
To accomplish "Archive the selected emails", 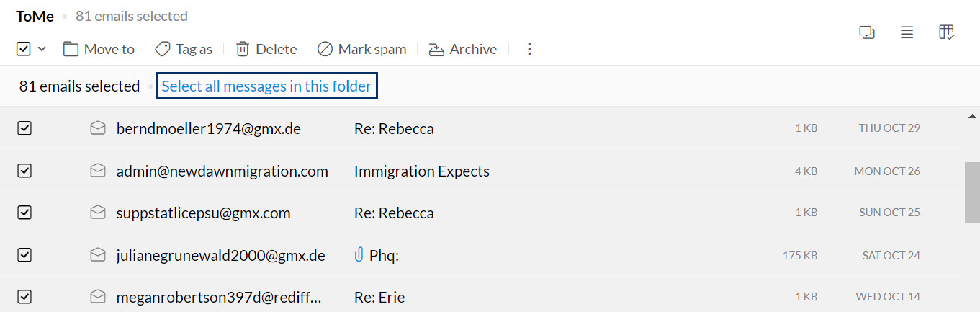I will 462,49.
